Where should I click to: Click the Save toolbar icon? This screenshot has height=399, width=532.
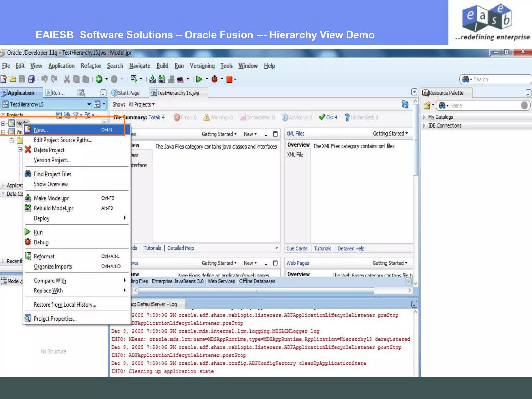[22, 79]
